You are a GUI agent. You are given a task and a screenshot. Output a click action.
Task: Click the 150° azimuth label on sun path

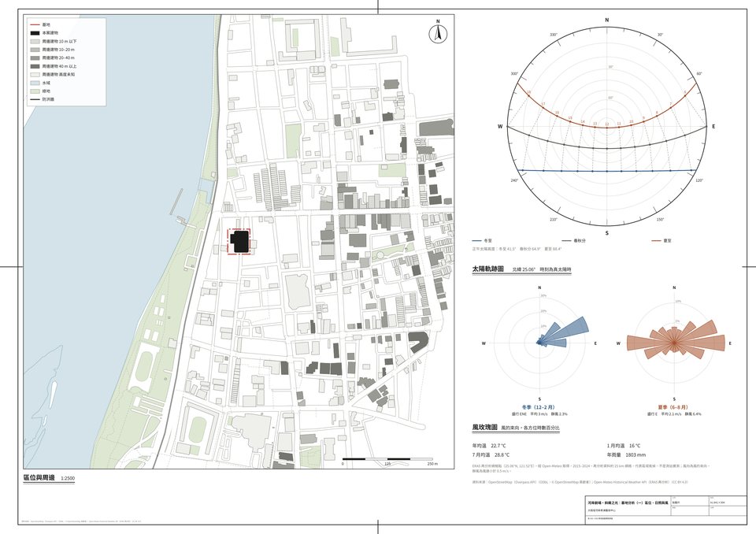click(660, 220)
